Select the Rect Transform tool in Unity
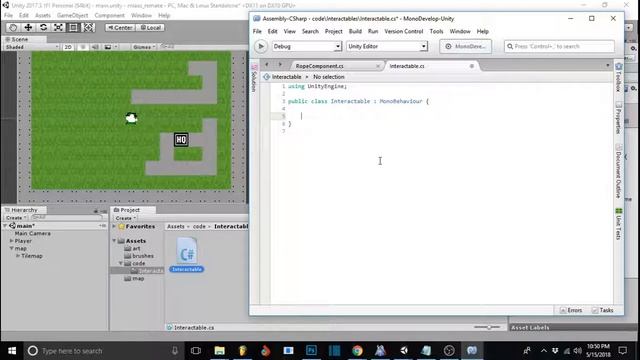640x360 pixels. coord(73,27)
